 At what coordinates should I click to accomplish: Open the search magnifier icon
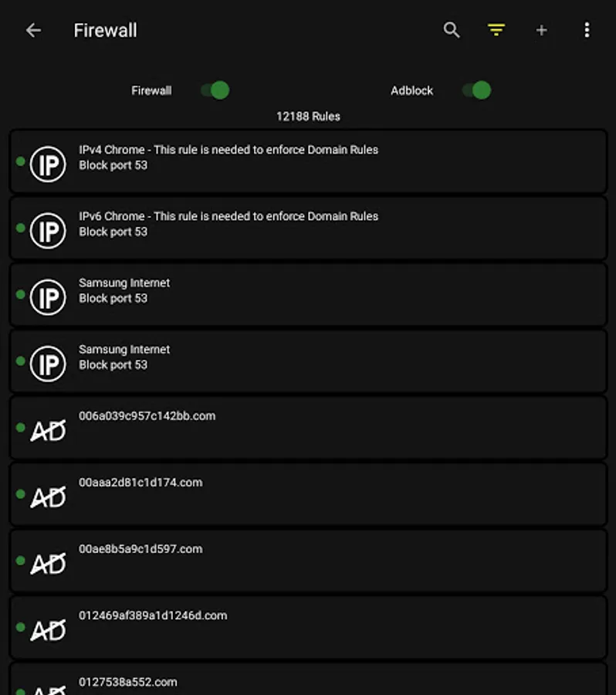click(452, 30)
